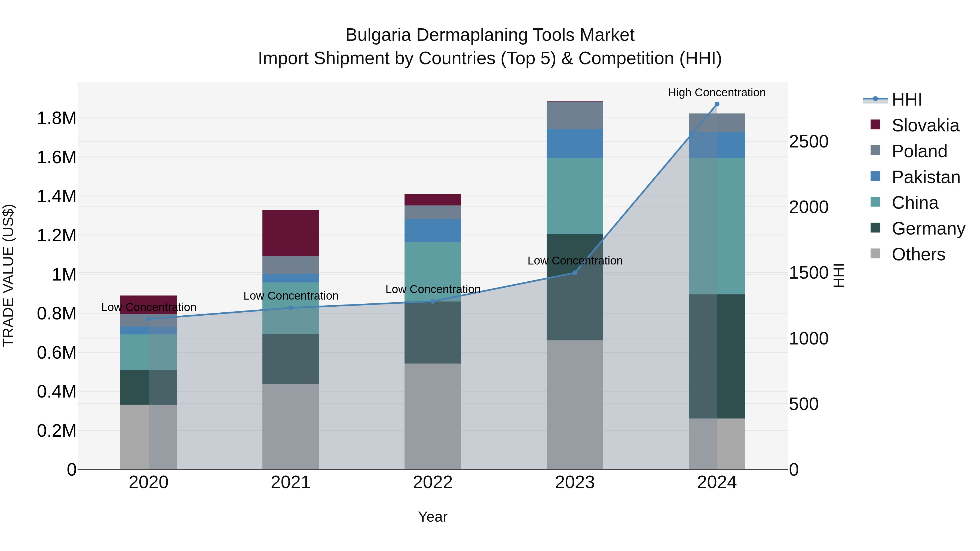Viewport: 980px width, 551px height.
Task: Click the '0.6M' left axis label
Action: coord(57,353)
